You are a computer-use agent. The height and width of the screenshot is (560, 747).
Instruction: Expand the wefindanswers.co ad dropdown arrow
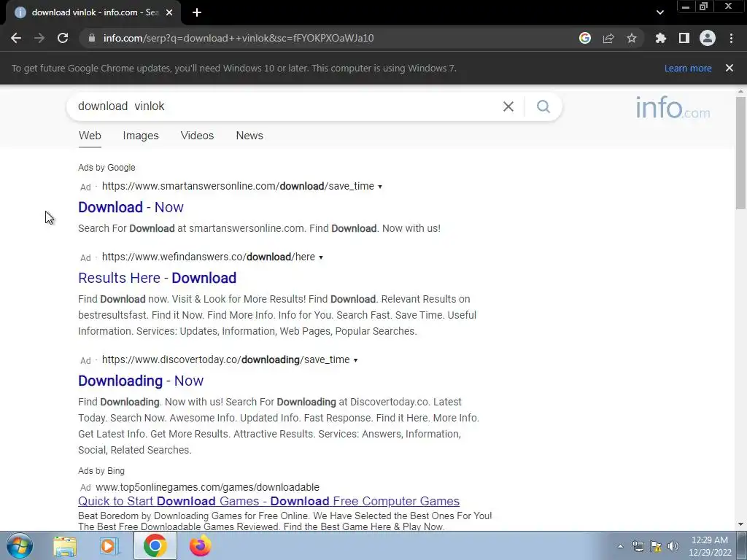point(321,257)
